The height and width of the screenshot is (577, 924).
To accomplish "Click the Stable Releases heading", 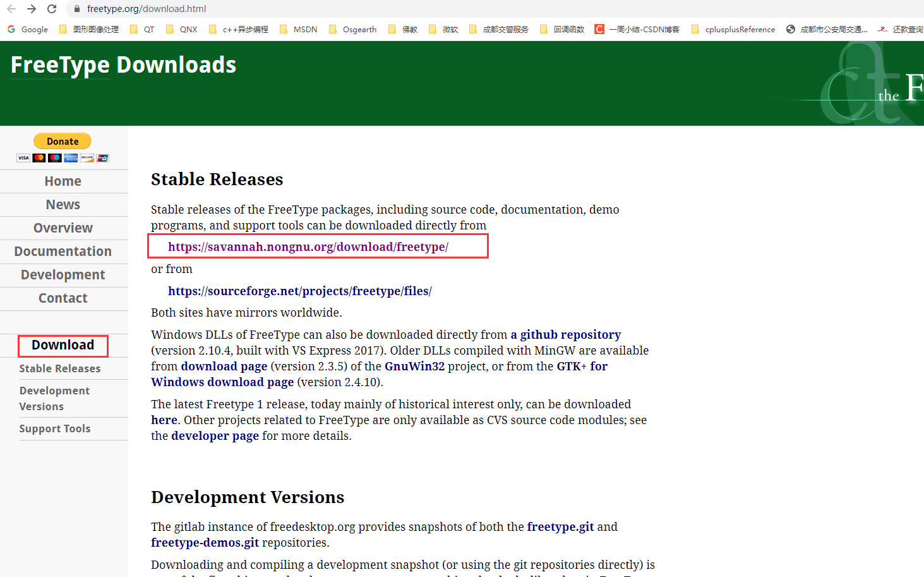I will [x=217, y=179].
